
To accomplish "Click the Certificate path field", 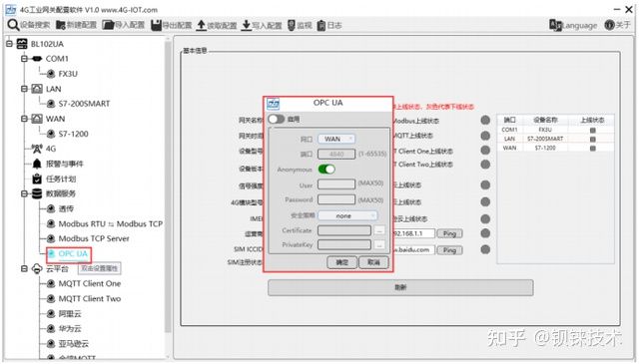I will [x=344, y=230].
